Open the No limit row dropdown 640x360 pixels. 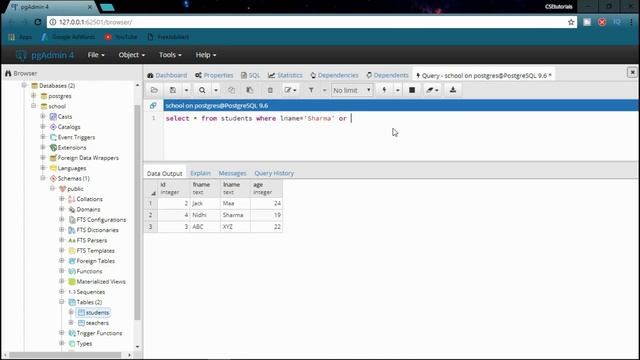[352, 90]
